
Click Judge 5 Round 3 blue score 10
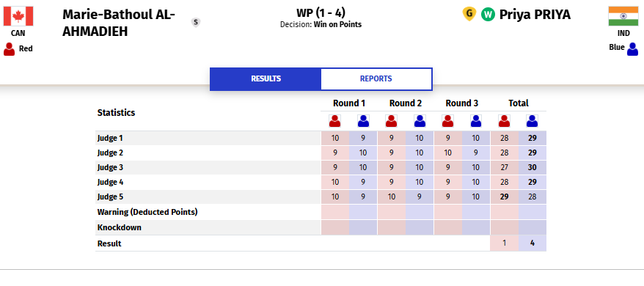point(475,197)
